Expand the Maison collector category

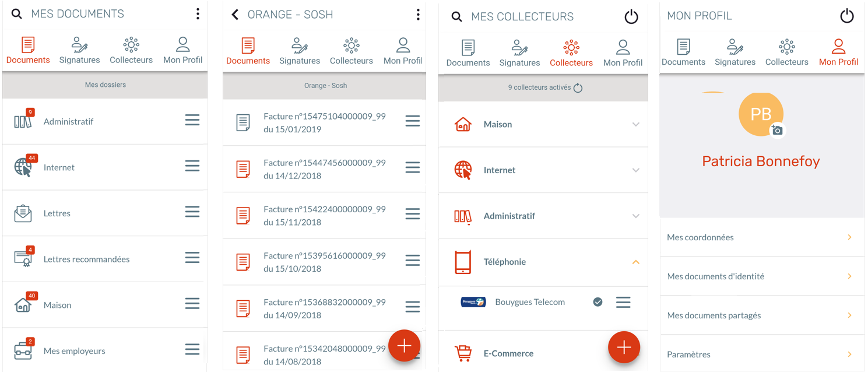click(635, 124)
